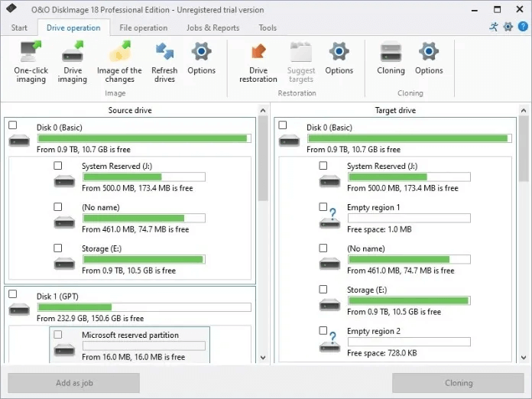Screen dimensions: 532x399
Task: Click Target drive scroll down arrow
Action: pyautogui.click(x=524, y=357)
